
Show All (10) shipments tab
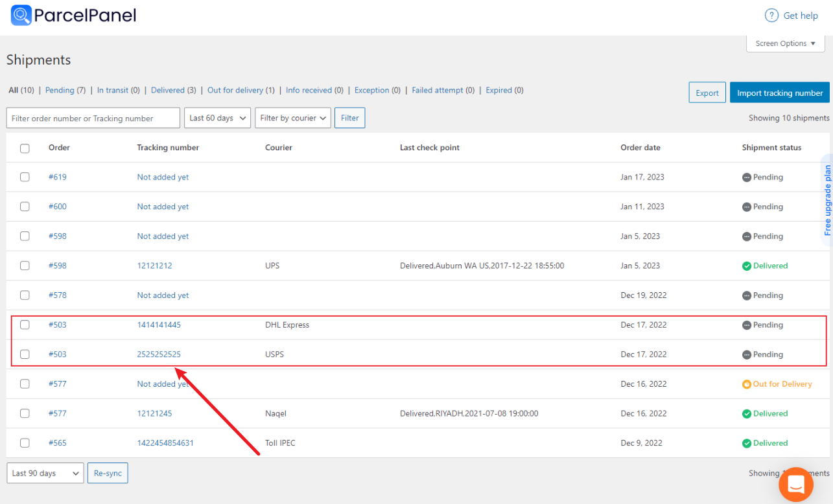[21, 90]
